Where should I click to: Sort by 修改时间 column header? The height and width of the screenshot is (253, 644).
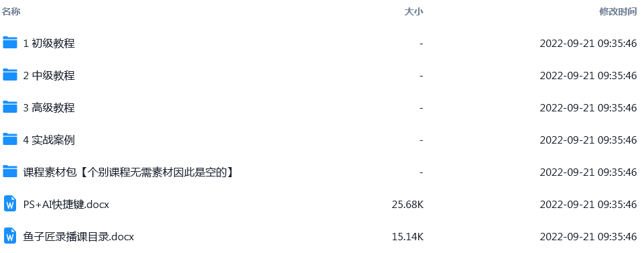[x=618, y=12]
